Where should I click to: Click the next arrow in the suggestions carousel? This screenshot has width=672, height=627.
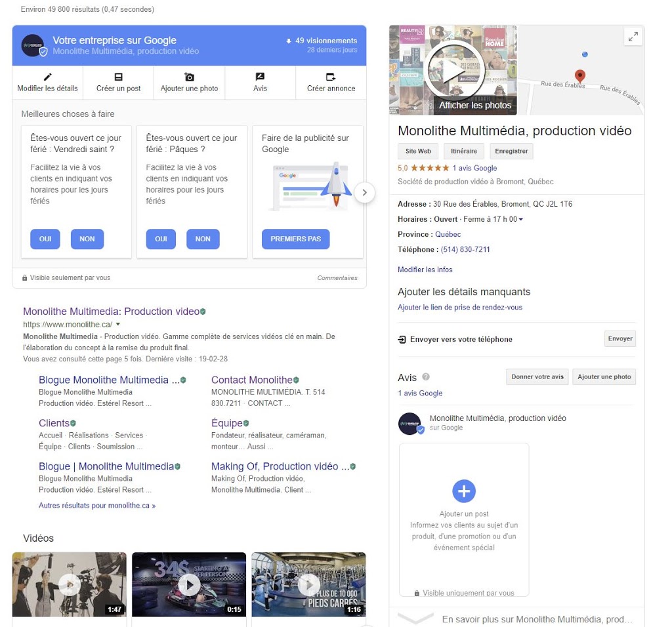click(364, 193)
